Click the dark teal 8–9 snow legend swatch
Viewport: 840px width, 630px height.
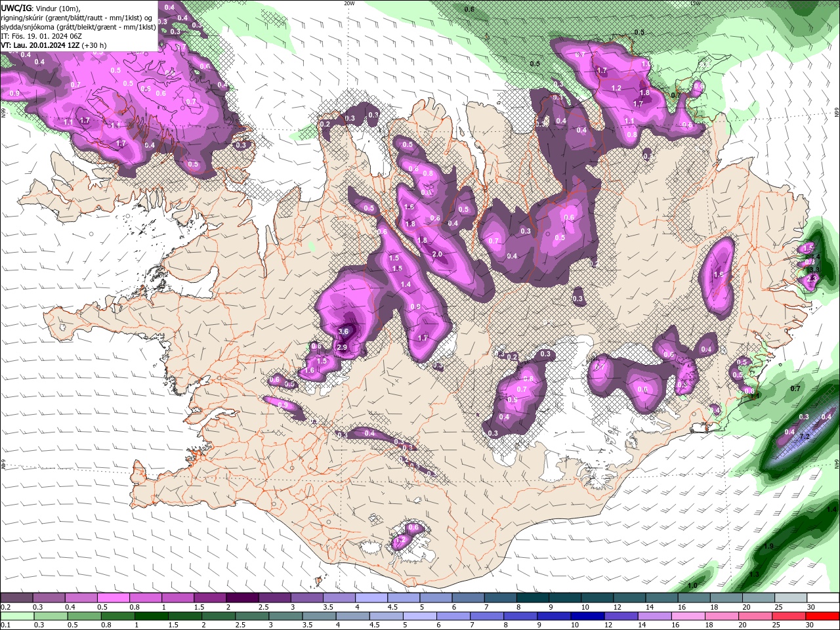533,598
